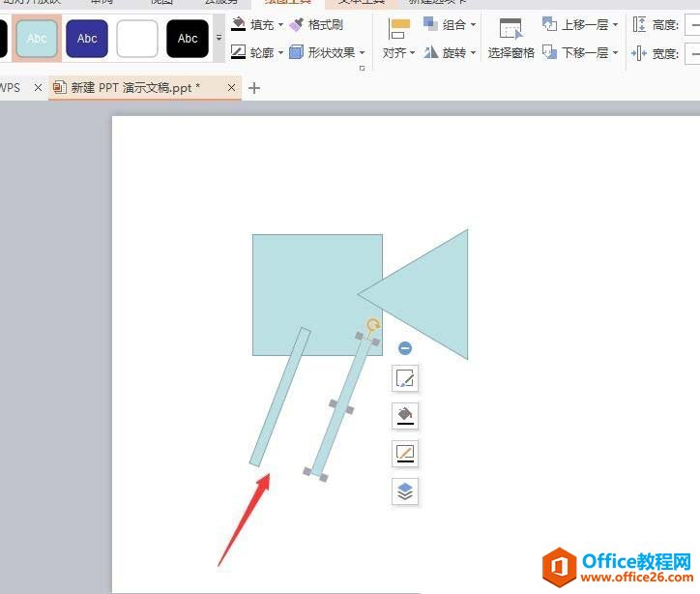This screenshot has height=594, width=700.
Task: Click the shape style quick-format floating icon
Action: (x=405, y=379)
